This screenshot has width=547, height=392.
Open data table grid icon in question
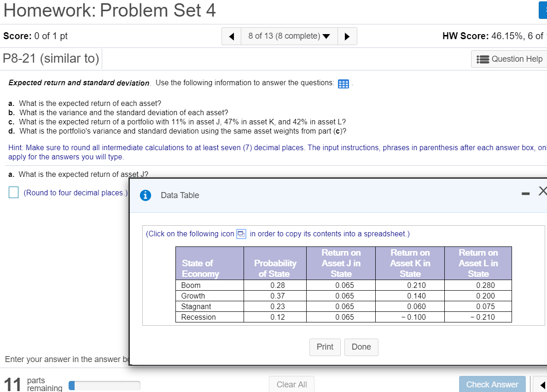coord(343,84)
